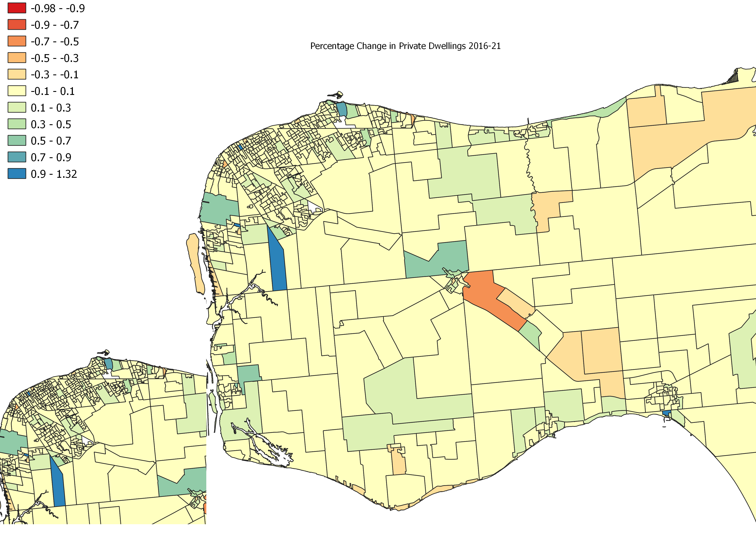The height and width of the screenshot is (535, 756).
Task: Click the -0.98 to -0.9 red legend swatch
Action: 17,8
